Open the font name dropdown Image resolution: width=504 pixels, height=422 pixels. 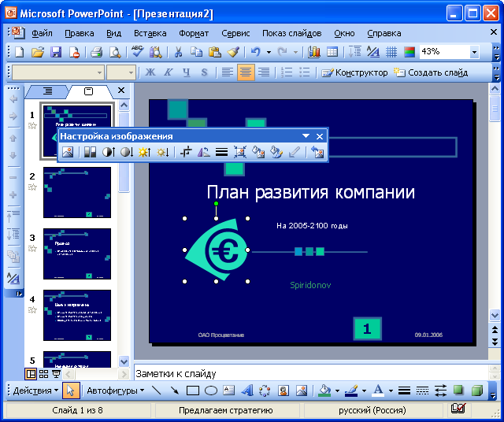(100, 72)
